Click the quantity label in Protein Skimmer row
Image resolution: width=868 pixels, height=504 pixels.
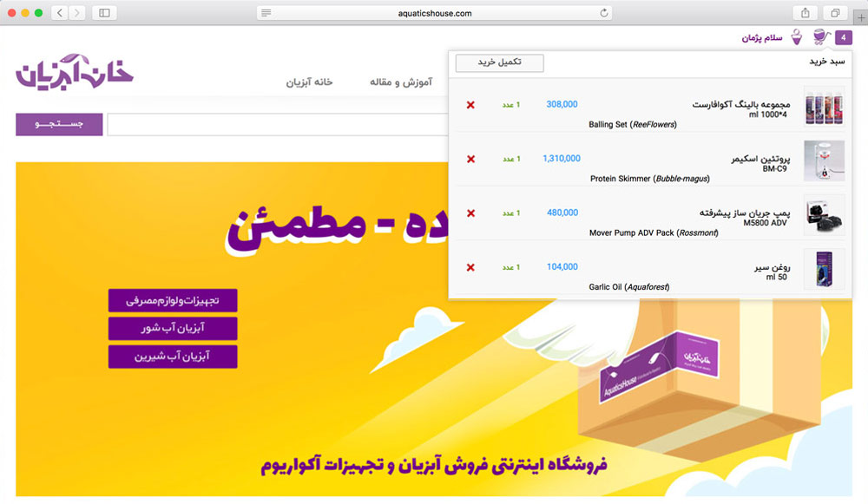point(511,159)
